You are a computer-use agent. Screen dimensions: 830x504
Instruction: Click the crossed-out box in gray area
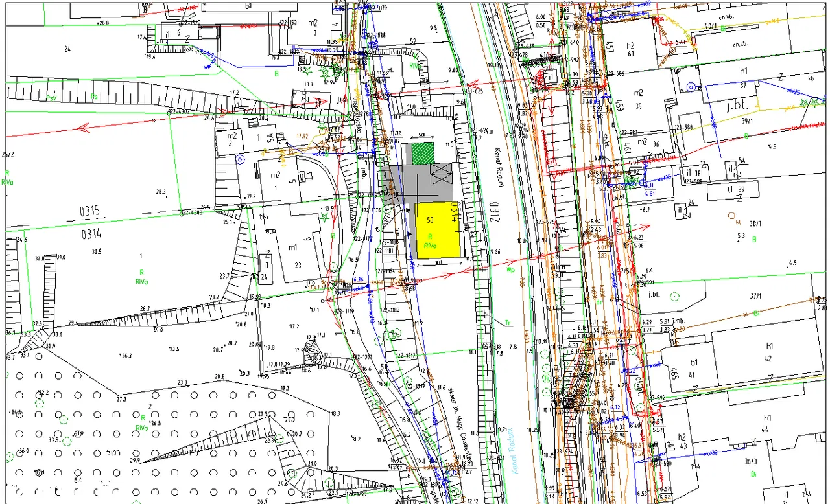click(440, 174)
